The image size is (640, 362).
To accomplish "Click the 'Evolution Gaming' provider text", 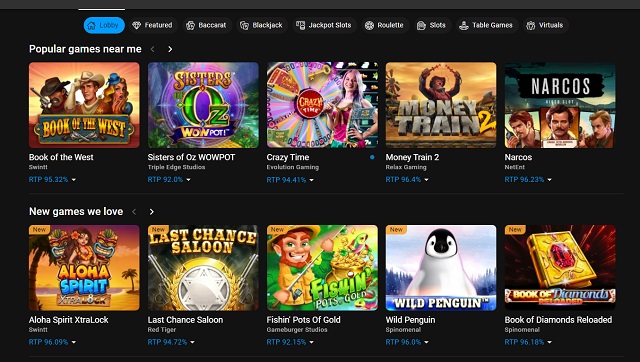I will 293,167.
